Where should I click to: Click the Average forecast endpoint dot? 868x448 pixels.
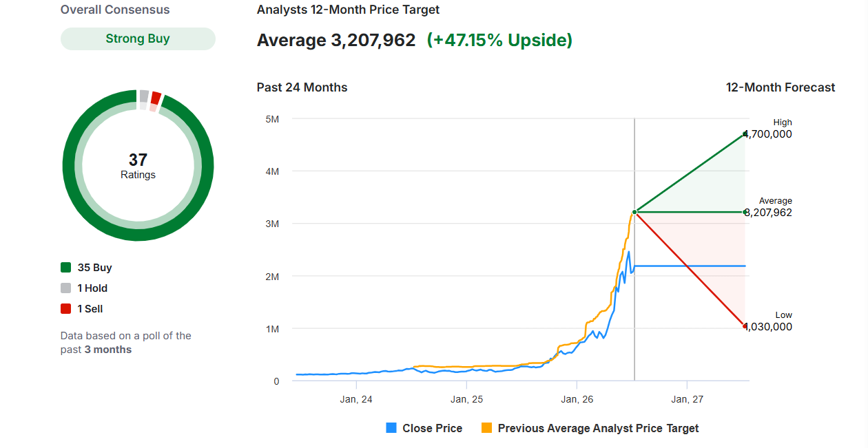[745, 212]
